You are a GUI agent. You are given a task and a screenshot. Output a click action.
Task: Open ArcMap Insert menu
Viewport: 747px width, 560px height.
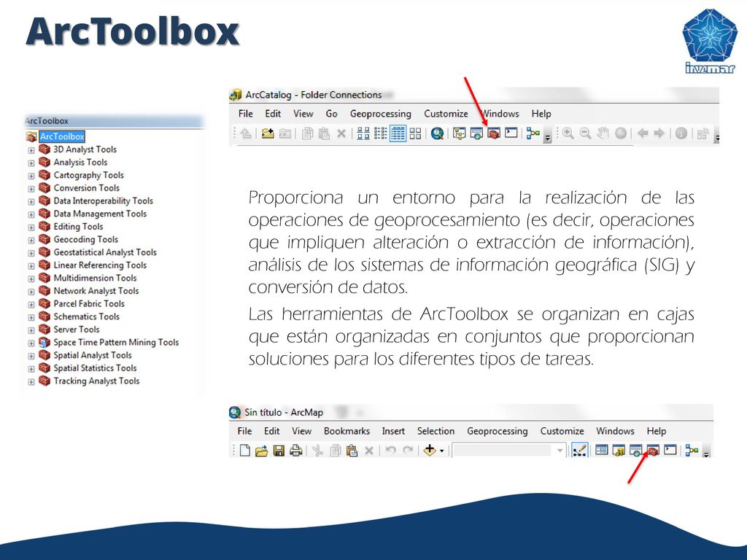(x=393, y=431)
